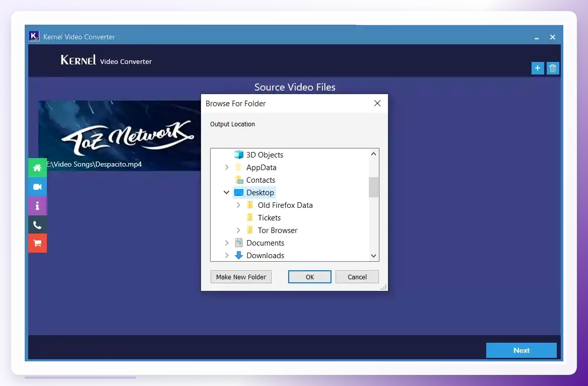The image size is (588, 386).
Task: Click the trash delete icon
Action: point(553,68)
